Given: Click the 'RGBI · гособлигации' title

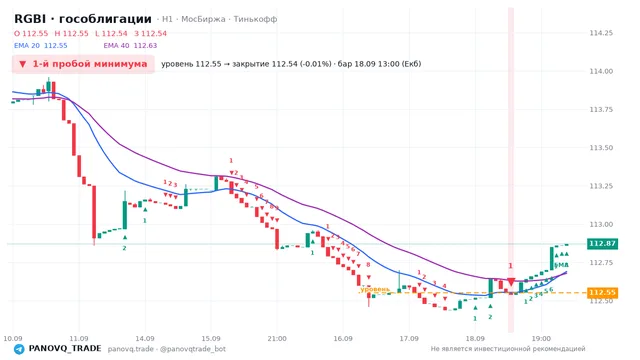Looking at the screenshot, I should pos(83,19).
